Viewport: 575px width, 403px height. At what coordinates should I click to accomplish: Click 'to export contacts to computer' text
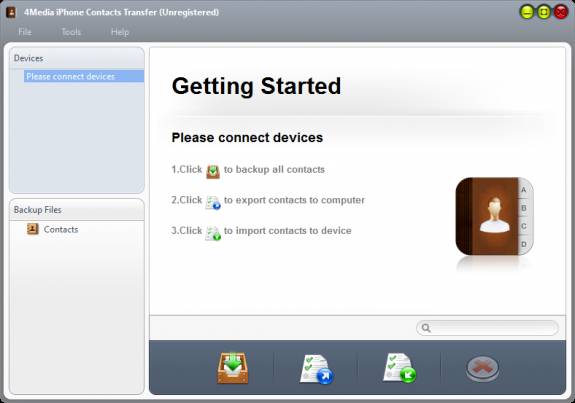pos(294,200)
